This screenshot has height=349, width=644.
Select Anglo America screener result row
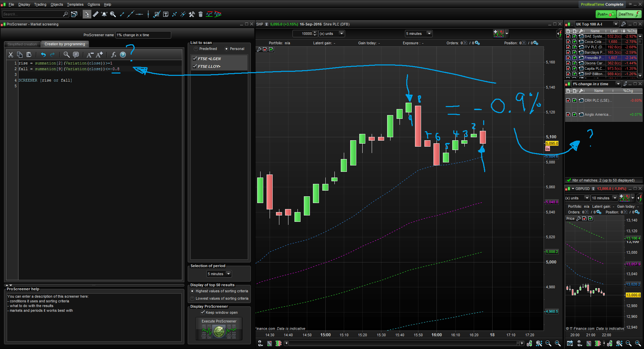tap(604, 114)
